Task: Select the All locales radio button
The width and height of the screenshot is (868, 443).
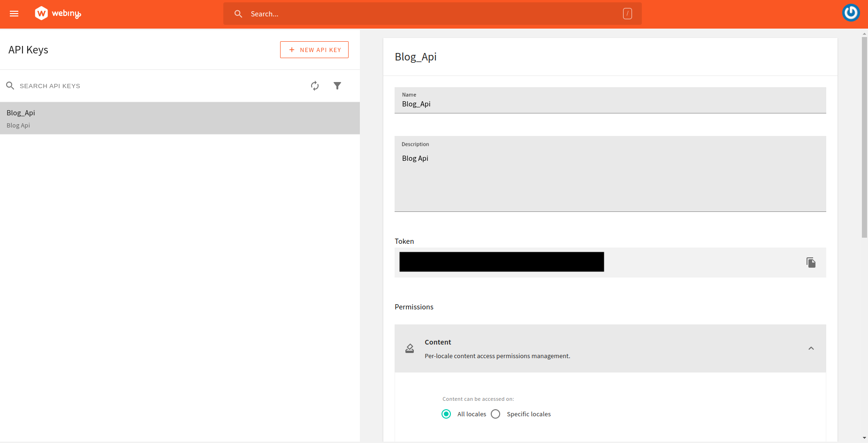Action: coord(446,414)
